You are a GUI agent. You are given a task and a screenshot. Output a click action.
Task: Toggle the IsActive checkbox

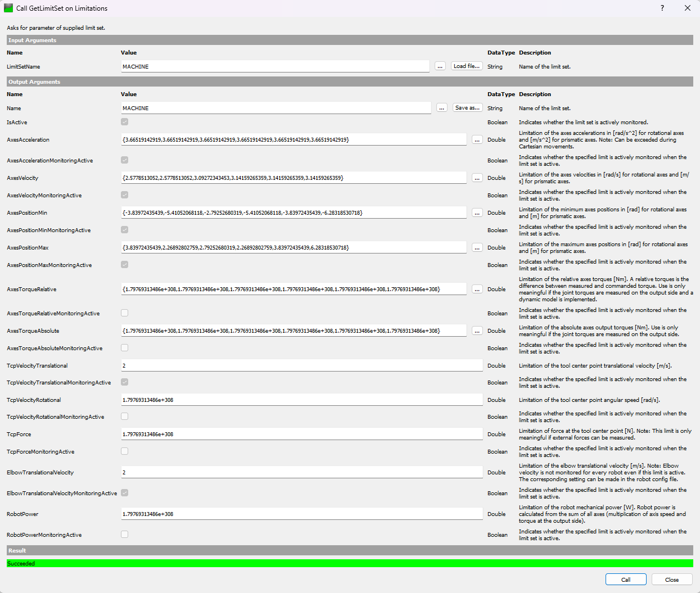click(x=125, y=122)
